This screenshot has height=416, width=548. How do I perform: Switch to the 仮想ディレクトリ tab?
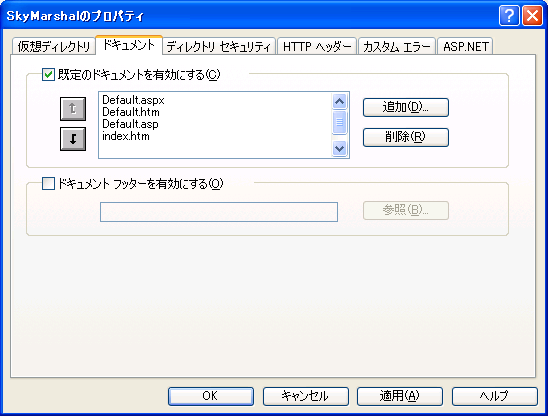click(x=54, y=46)
